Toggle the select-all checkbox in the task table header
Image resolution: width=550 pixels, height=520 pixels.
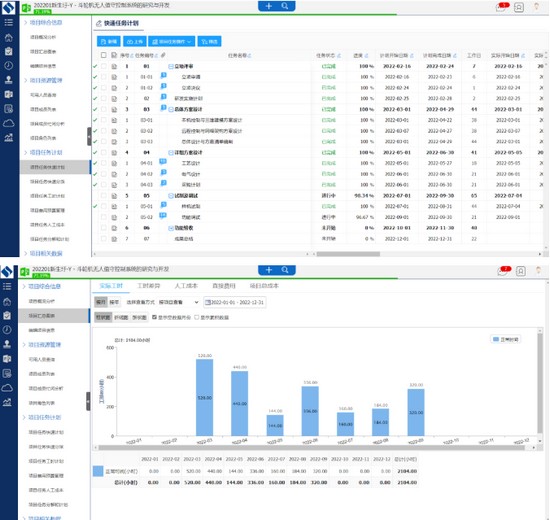103,55
